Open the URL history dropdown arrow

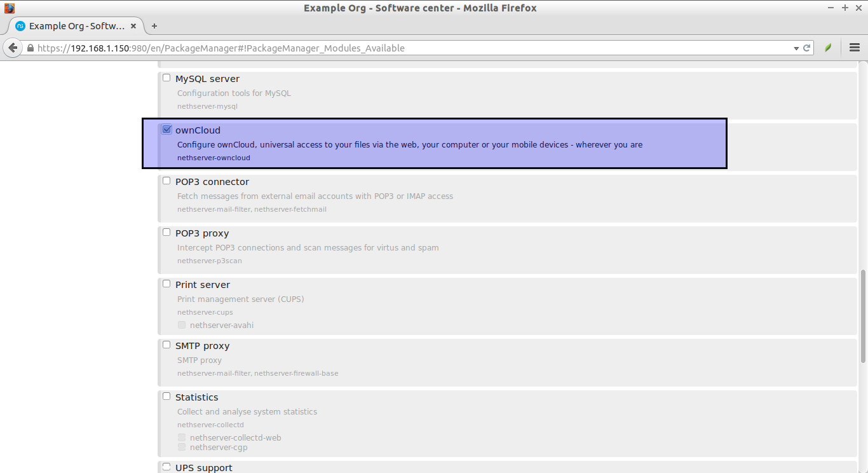click(796, 48)
